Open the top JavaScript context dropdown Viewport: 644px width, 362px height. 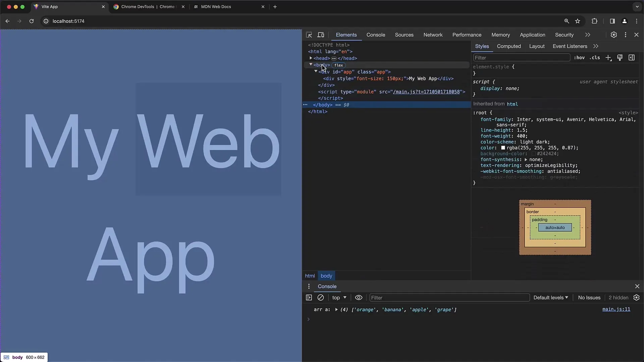339,298
